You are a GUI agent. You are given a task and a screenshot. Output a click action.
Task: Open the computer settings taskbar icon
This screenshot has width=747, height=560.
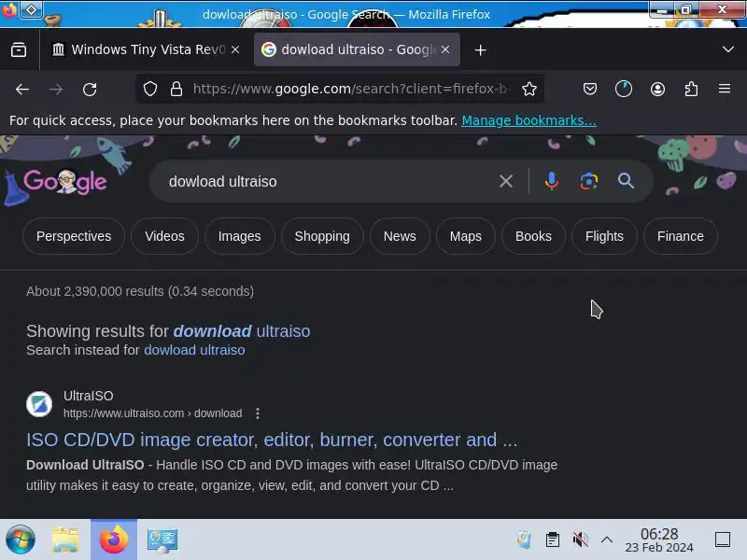[162, 540]
